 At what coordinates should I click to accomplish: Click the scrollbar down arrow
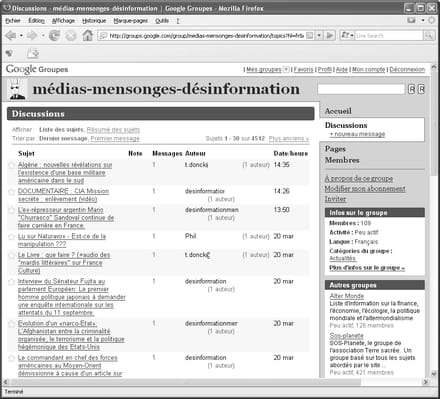pos(434,374)
